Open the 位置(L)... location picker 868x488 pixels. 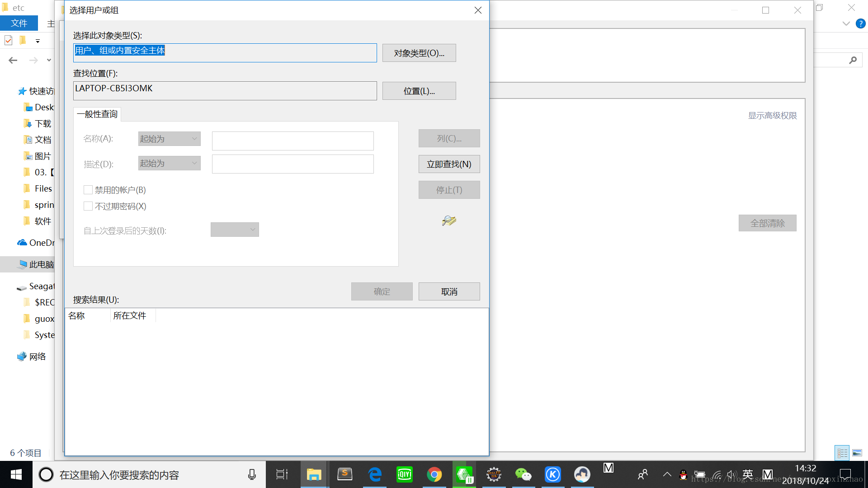419,91
